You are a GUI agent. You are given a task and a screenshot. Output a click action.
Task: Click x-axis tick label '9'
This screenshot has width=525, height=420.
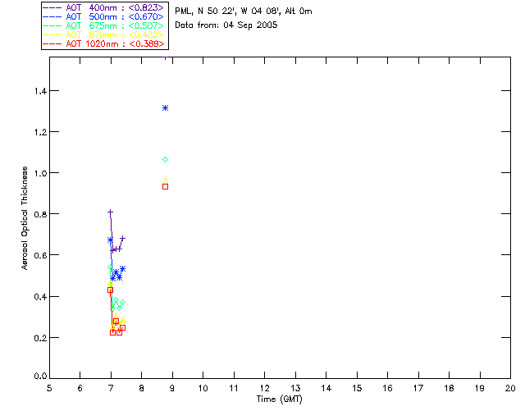(172, 389)
